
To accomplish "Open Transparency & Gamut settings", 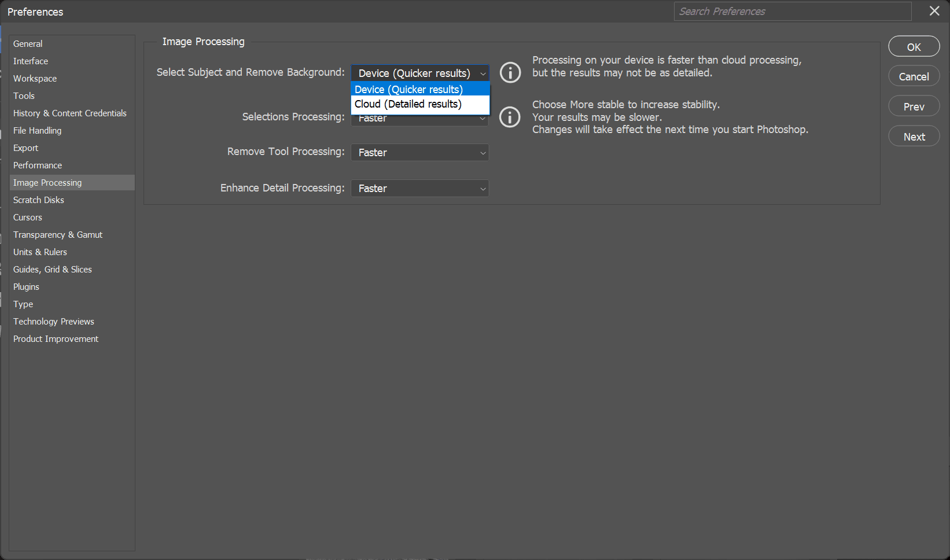I will [58, 235].
